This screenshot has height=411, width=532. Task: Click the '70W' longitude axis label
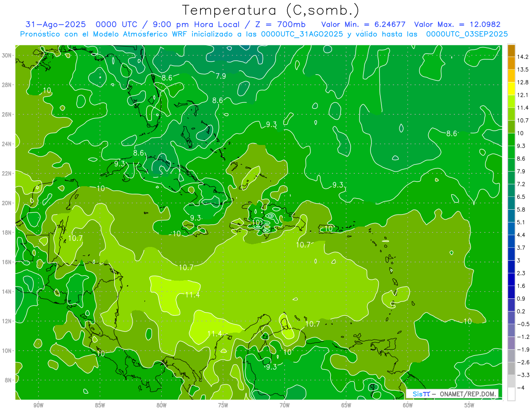click(x=285, y=405)
